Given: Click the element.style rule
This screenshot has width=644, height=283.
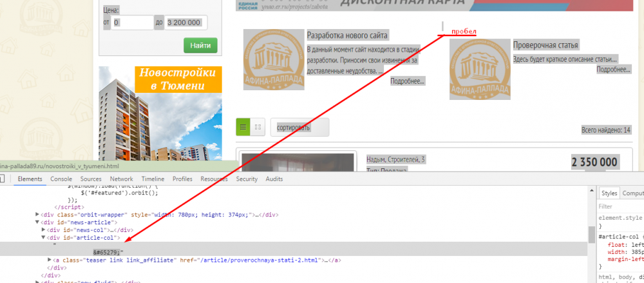Looking at the screenshot, I should point(621,218).
